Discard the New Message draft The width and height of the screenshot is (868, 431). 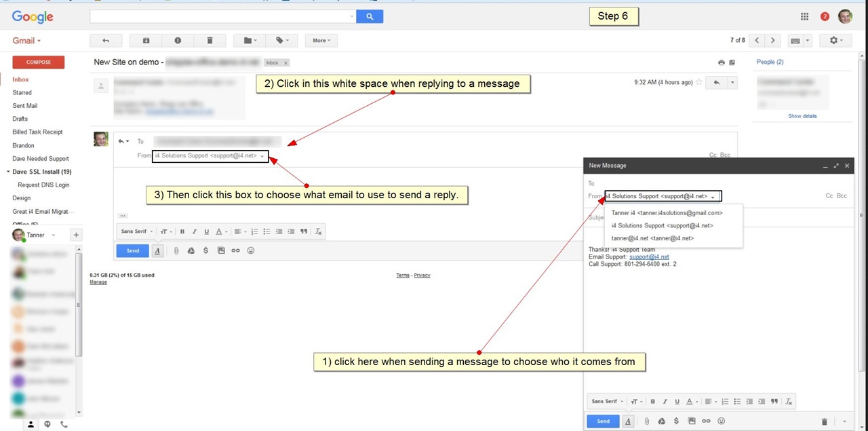coord(825,421)
